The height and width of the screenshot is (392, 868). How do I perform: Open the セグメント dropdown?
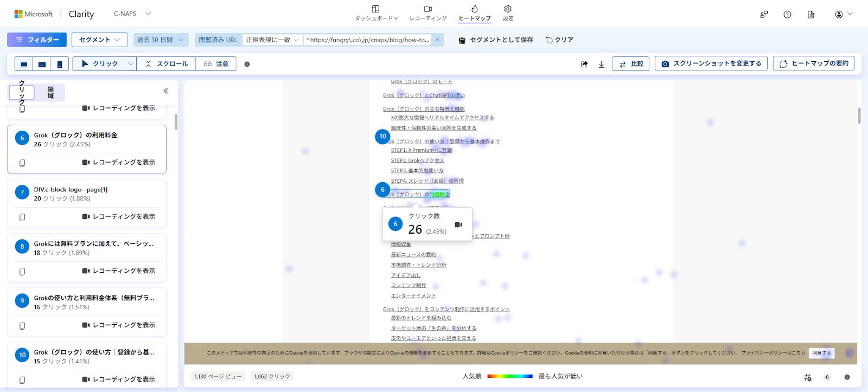[x=99, y=40]
